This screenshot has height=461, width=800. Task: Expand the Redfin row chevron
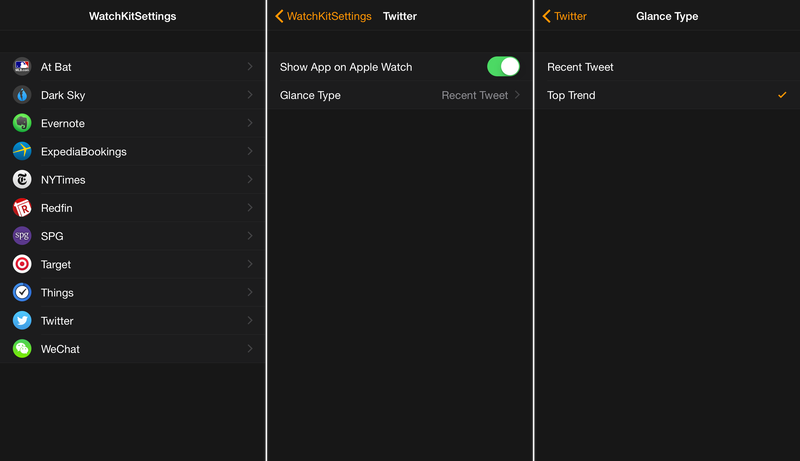coord(250,207)
